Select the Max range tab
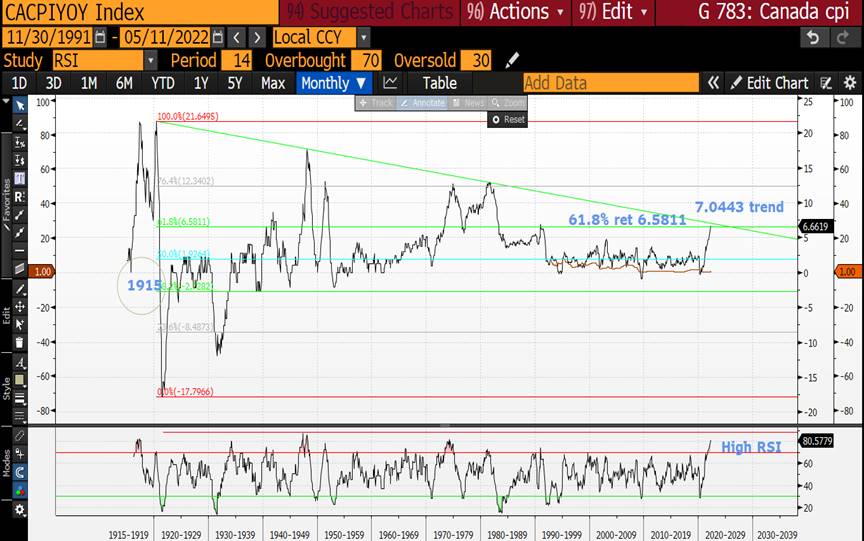 pos(273,83)
